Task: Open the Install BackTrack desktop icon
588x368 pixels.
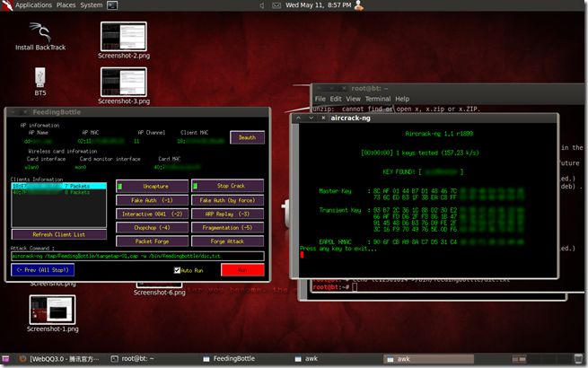Action: (40, 37)
